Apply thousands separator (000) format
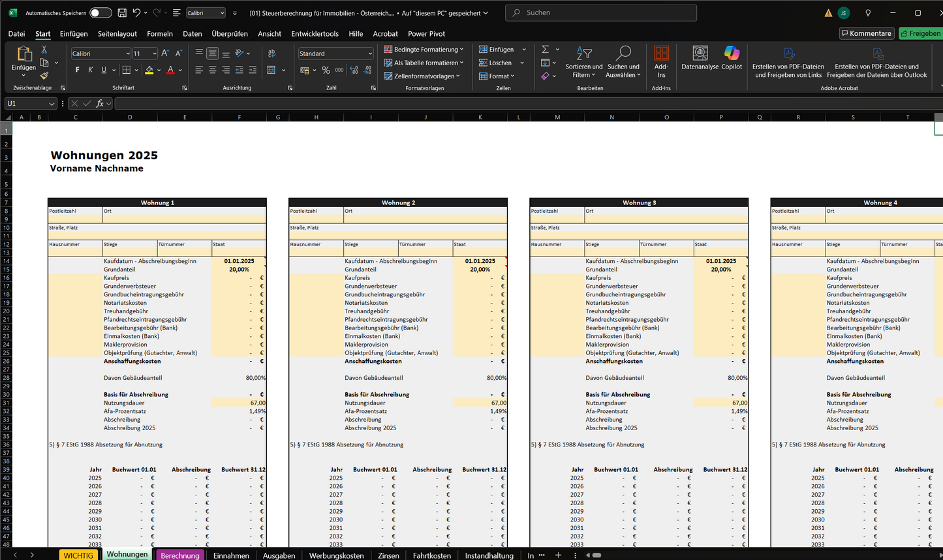943x560 pixels. (x=339, y=70)
